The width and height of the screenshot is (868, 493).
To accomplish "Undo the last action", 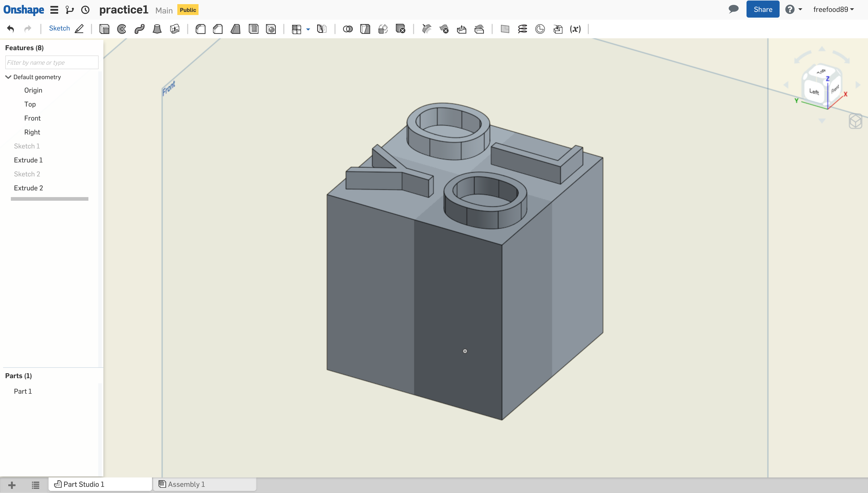I will pyautogui.click(x=11, y=29).
